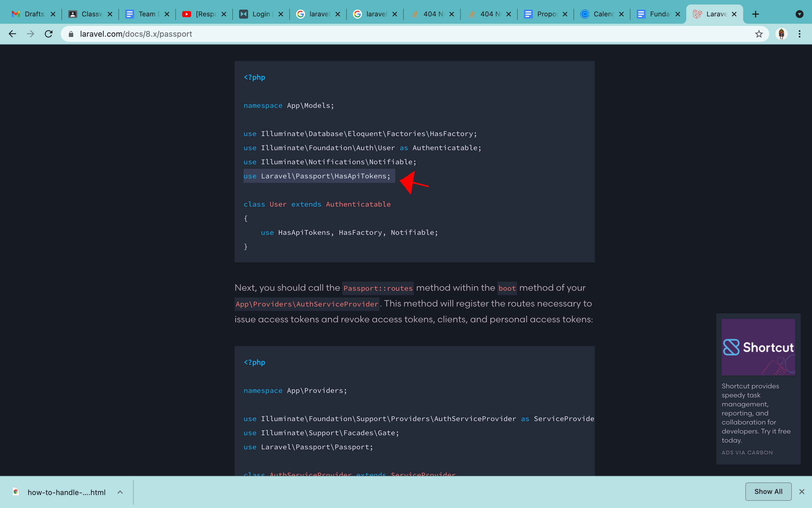Viewport: 812px width, 508px height.
Task: Click the Chrome icon of the downloaded file
Action: click(16, 492)
